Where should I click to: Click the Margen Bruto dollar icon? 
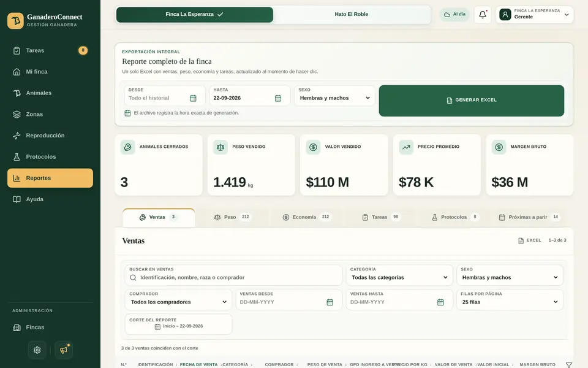[x=499, y=147]
